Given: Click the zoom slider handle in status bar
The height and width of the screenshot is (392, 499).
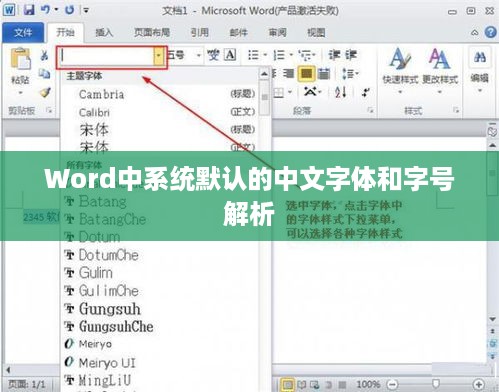Looking at the screenshot, I should [436, 384].
